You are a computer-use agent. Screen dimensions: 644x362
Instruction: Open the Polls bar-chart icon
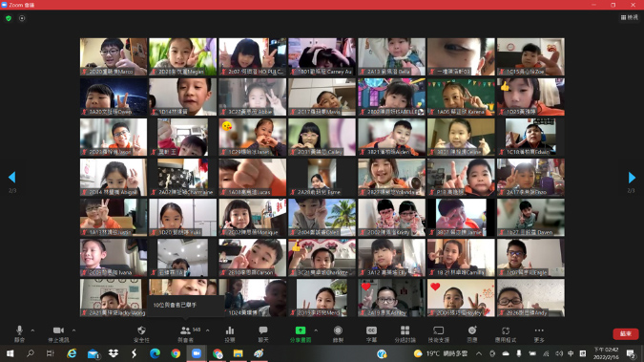230,333
